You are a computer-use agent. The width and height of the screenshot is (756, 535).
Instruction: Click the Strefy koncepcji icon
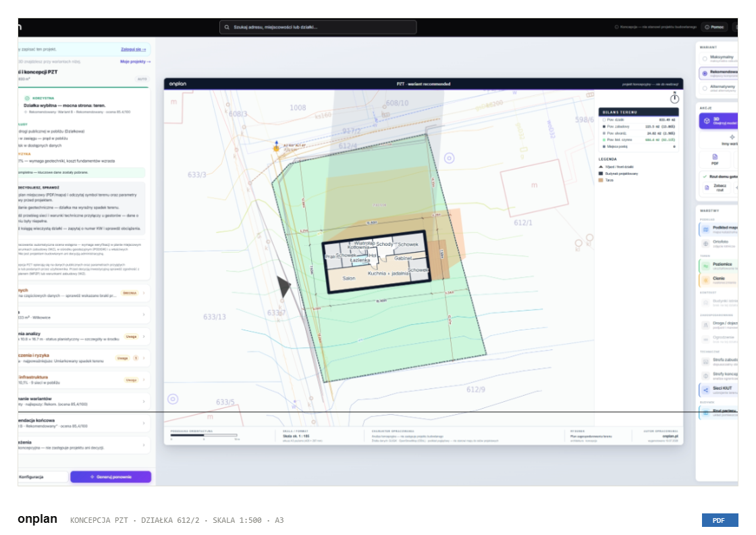(x=705, y=376)
